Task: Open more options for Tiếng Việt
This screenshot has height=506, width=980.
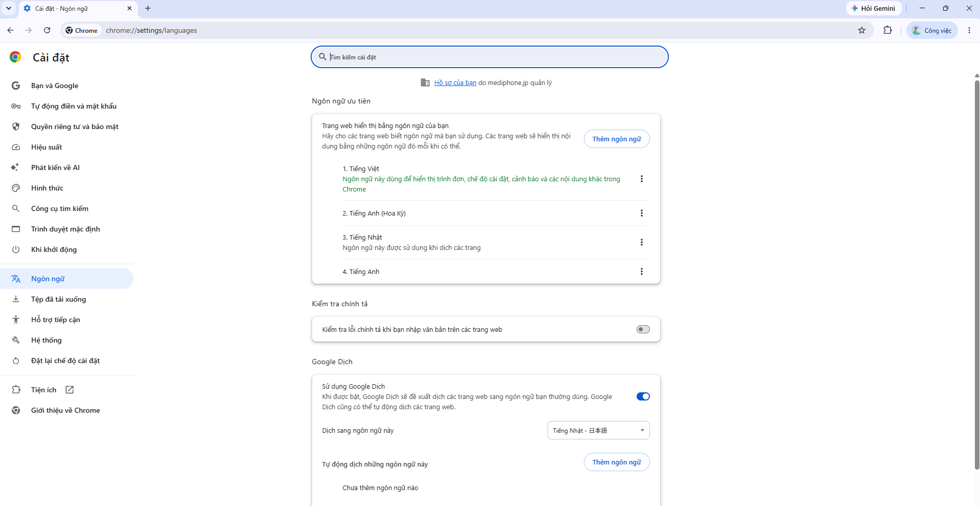Action: pyautogui.click(x=641, y=179)
